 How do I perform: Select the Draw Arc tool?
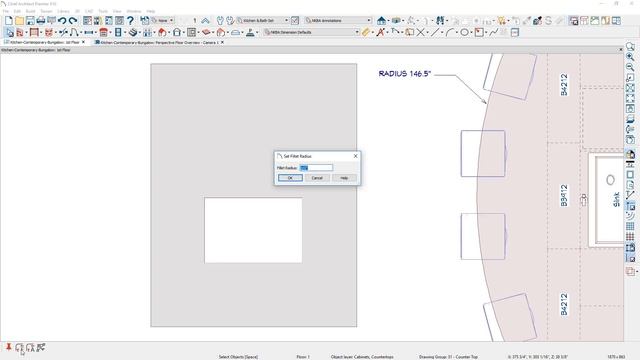tap(450, 32)
